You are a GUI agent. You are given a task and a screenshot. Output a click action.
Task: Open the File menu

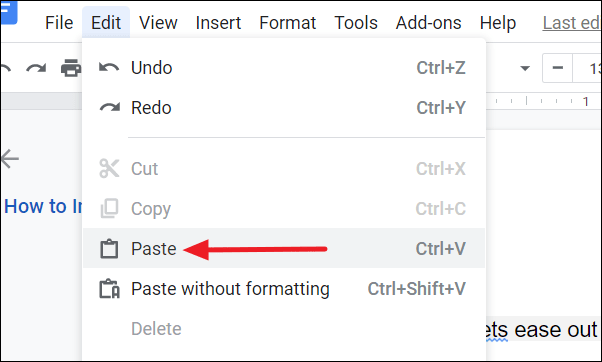click(59, 23)
